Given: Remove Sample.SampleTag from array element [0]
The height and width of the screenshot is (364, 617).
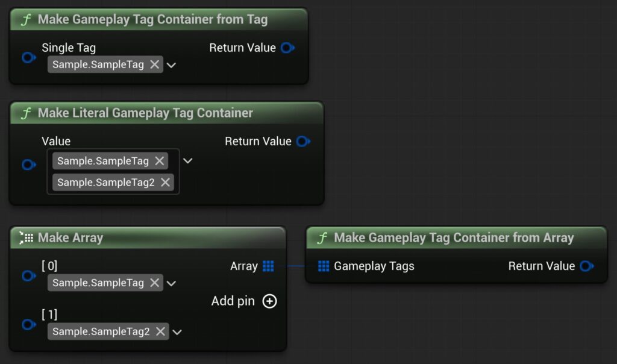Looking at the screenshot, I should pyautogui.click(x=154, y=283).
